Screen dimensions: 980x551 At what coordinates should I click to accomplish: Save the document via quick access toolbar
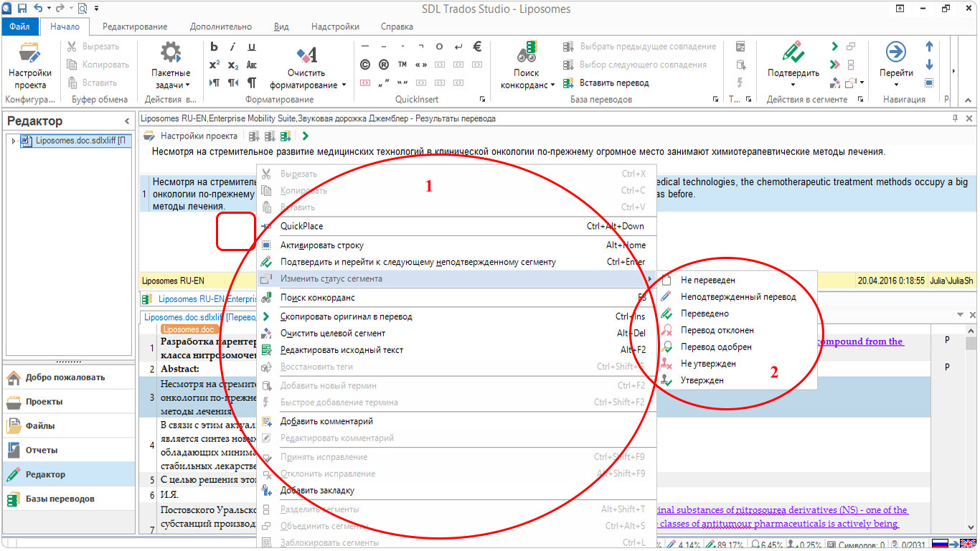coord(22,9)
